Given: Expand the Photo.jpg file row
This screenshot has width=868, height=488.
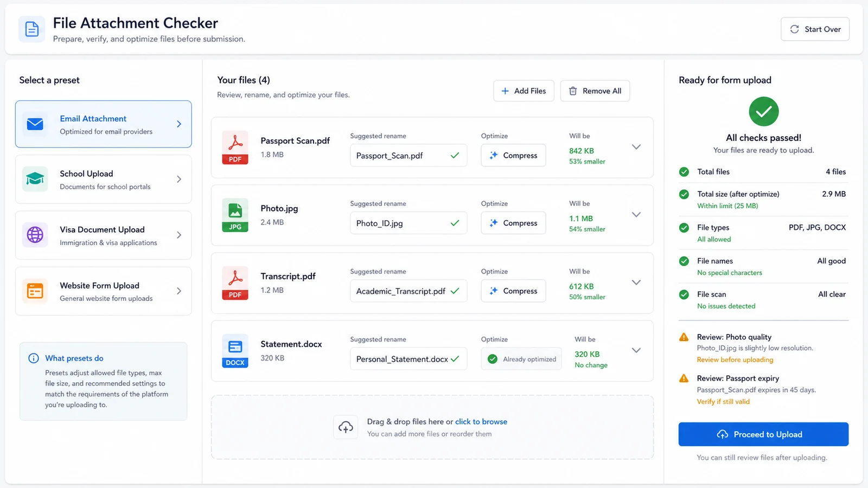Looking at the screenshot, I should (x=636, y=215).
